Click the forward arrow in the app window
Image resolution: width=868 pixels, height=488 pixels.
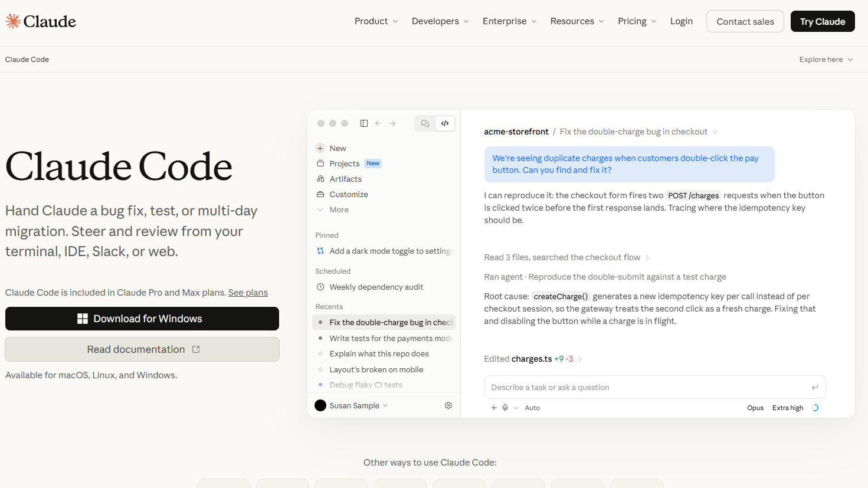pyautogui.click(x=392, y=123)
